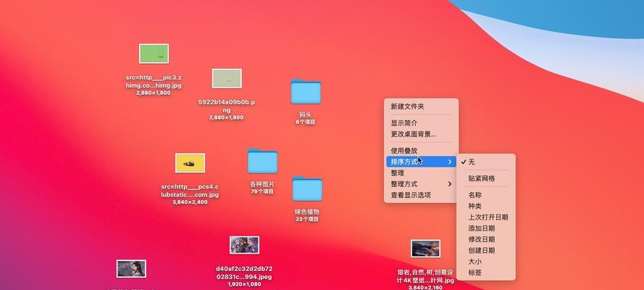
Task: Click the file name src=http___pcs4.clubstatic....com.jpg
Action: [x=190, y=191]
